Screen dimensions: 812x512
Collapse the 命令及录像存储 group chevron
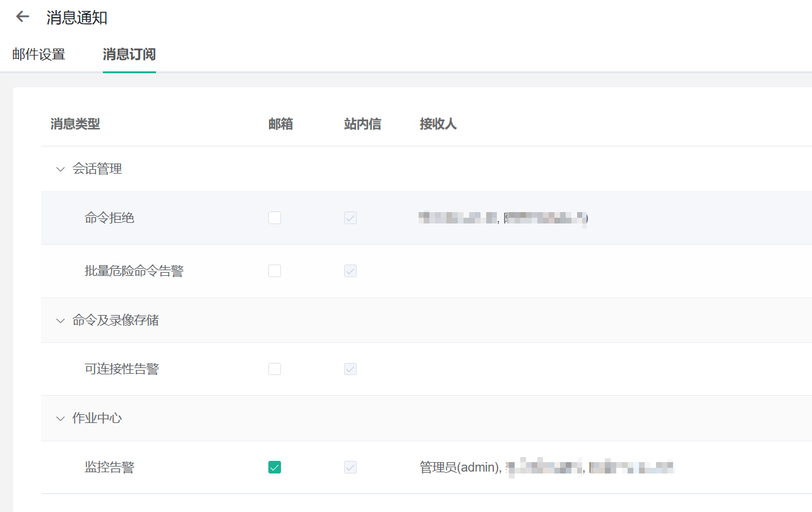pos(61,321)
